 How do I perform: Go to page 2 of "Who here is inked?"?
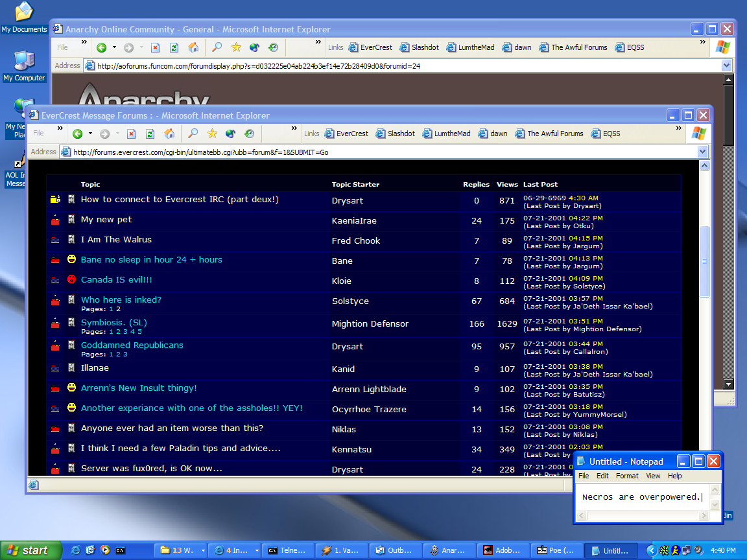(118, 309)
